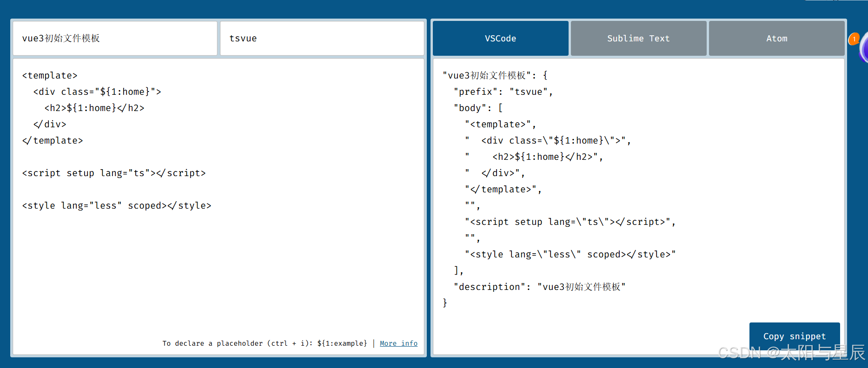The image size is (868, 368).
Task: Click the '"description"' output line
Action: tap(539, 287)
